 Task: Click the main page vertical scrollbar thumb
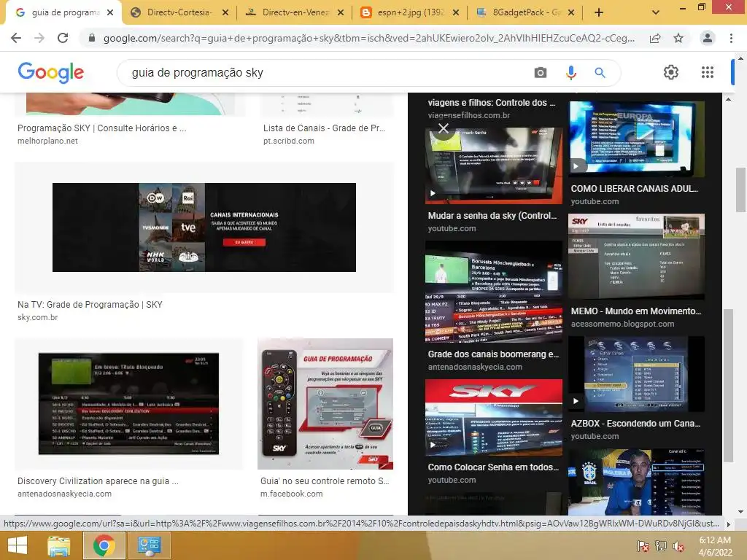coord(741,190)
